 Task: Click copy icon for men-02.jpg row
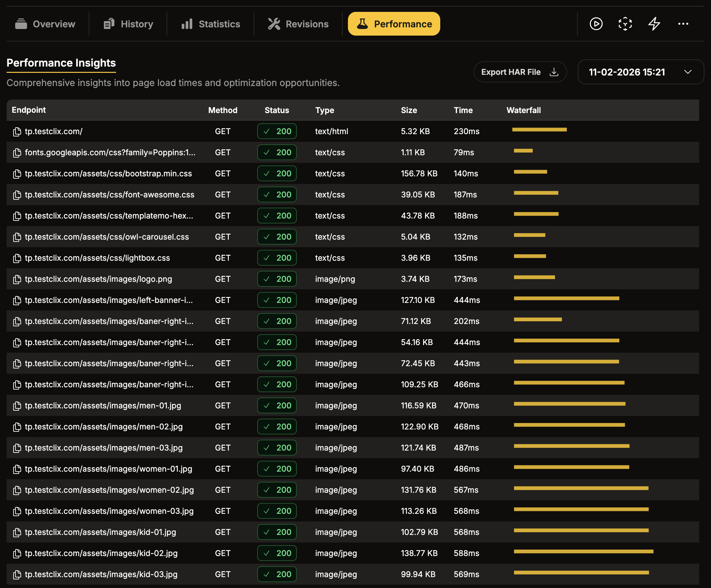[x=17, y=426]
